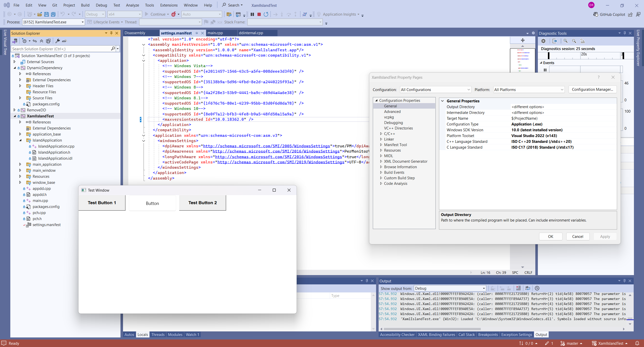Click Pending Changes Filter clock icon
Screen dimensions: 644x347
pos(24,41)
